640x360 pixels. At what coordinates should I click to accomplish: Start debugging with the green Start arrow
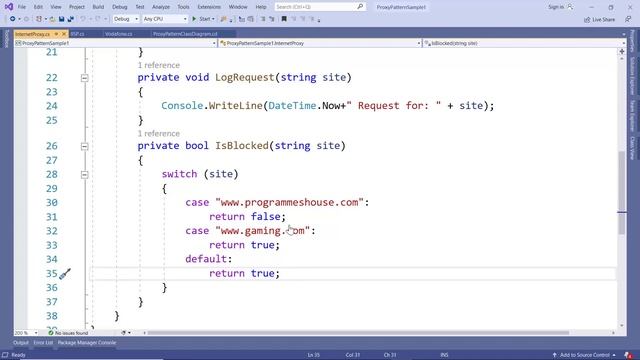click(194, 19)
